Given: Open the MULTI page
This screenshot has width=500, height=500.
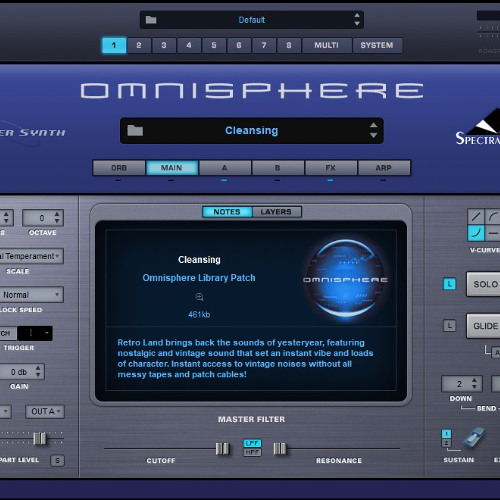Looking at the screenshot, I should tap(327, 45).
